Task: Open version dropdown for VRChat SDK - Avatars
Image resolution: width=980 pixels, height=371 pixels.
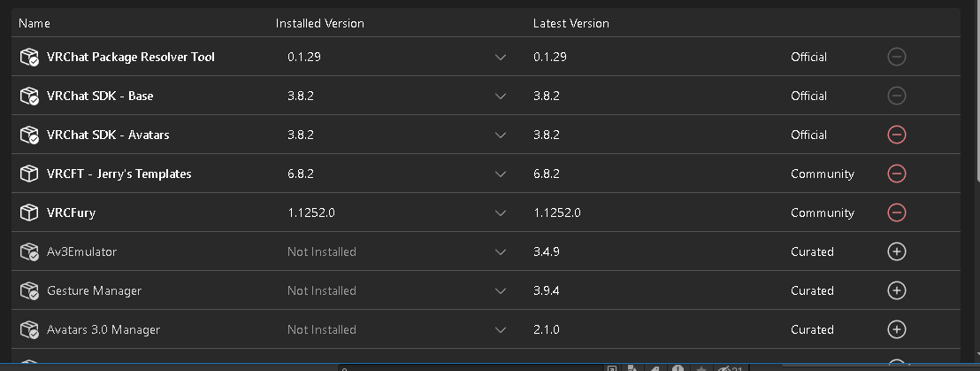Action: 501,135
